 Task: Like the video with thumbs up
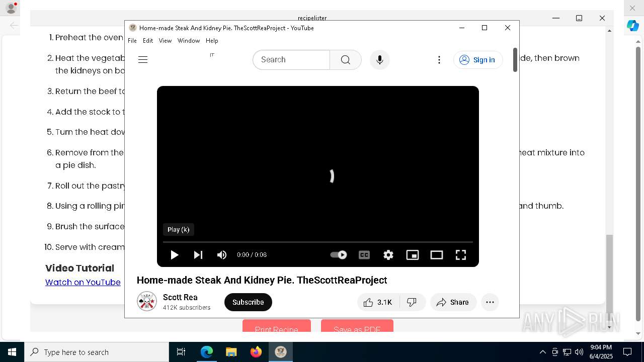point(378,302)
